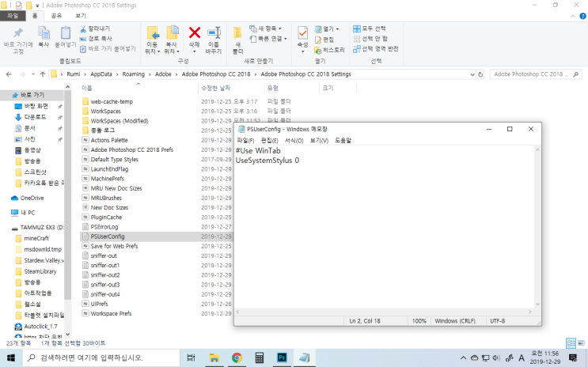This screenshot has height=367, width=588.
Task: Click the Task View taskbar icon
Action: tap(191, 358)
